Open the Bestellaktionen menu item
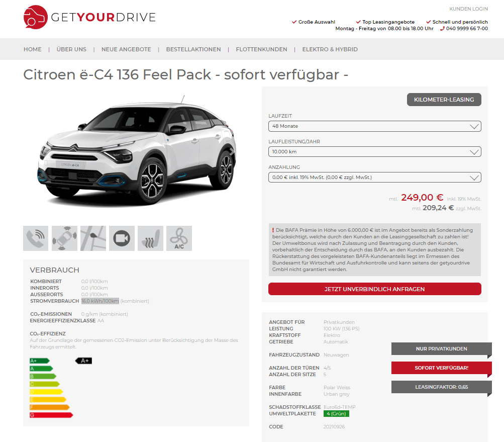The height and width of the screenshot is (442, 504). click(193, 49)
